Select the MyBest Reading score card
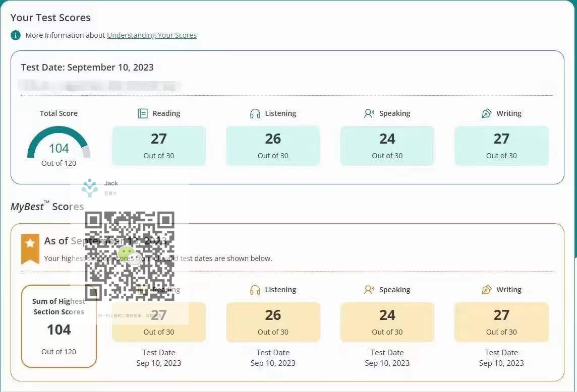 pyautogui.click(x=158, y=322)
